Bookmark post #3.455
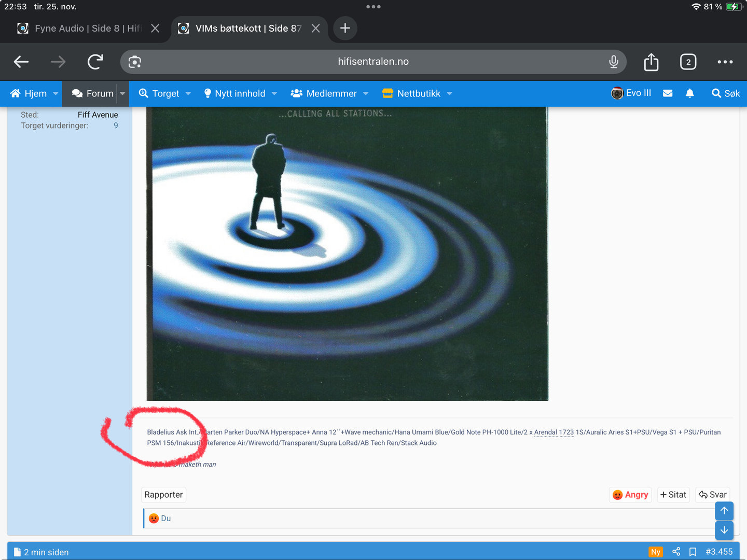The width and height of the screenshot is (747, 560). (x=693, y=552)
